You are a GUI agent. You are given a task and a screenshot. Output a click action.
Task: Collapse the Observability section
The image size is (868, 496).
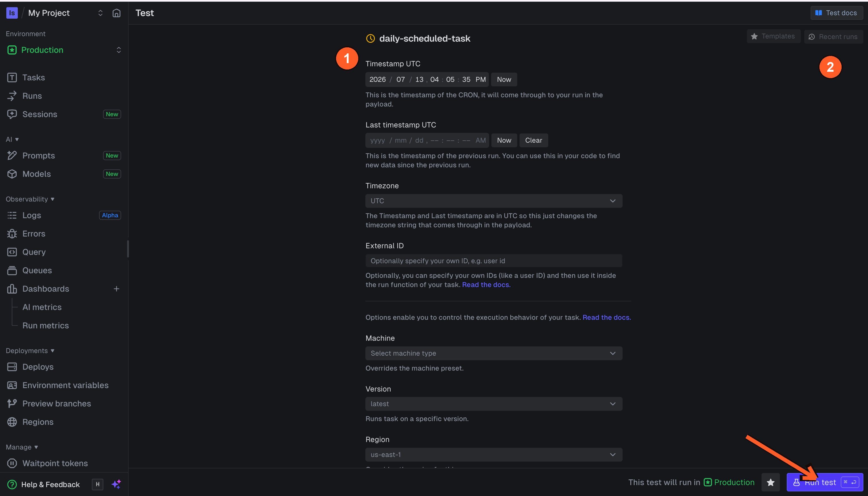(x=30, y=199)
